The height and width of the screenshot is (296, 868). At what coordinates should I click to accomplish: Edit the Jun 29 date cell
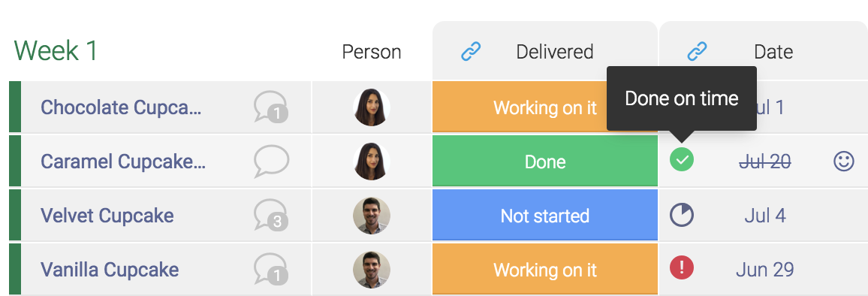point(765,270)
